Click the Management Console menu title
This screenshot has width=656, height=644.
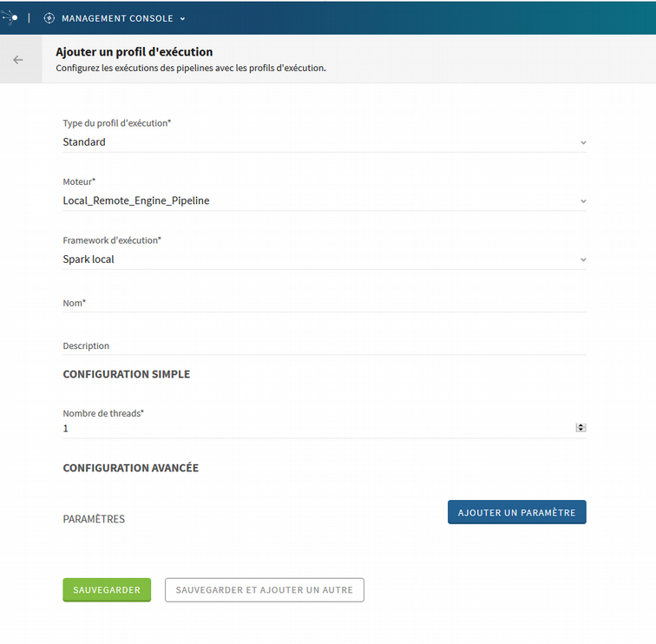click(117, 18)
